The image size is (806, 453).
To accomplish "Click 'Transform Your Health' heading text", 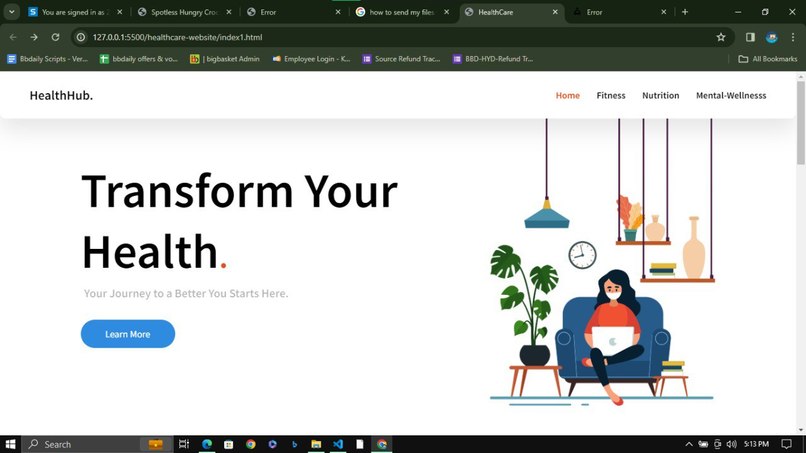I will (240, 221).
